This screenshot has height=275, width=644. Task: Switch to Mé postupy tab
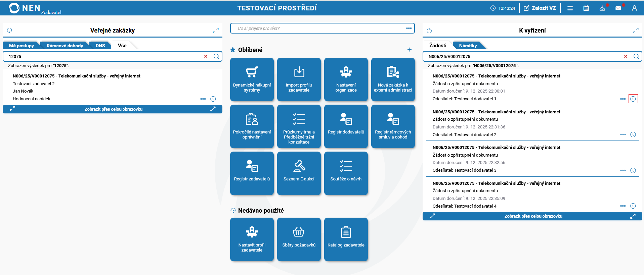[22, 46]
